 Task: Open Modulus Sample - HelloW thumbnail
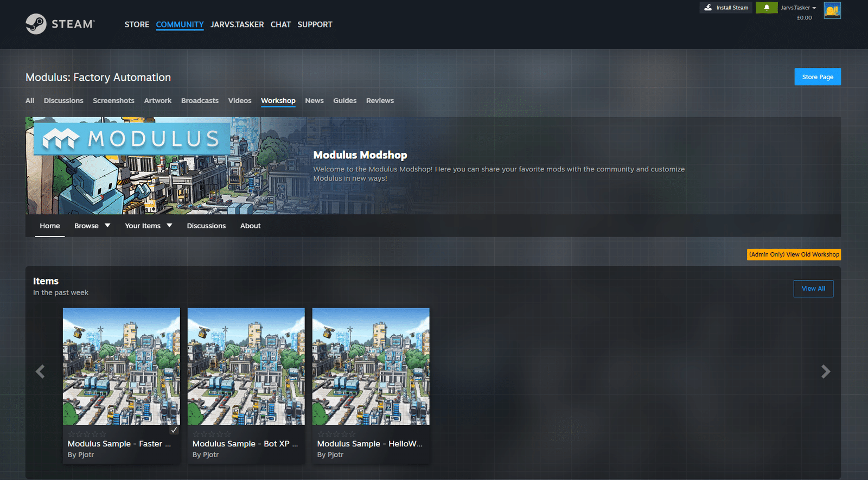coord(371,367)
